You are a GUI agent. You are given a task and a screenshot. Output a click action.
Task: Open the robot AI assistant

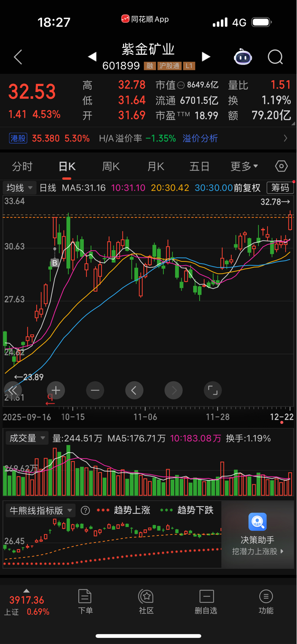click(x=243, y=57)
